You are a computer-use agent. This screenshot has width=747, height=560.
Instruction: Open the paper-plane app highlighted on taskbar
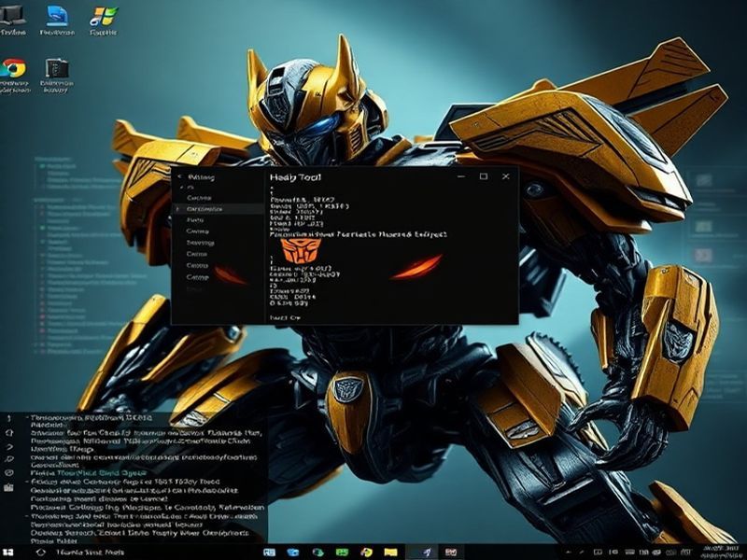pos(427,553)
